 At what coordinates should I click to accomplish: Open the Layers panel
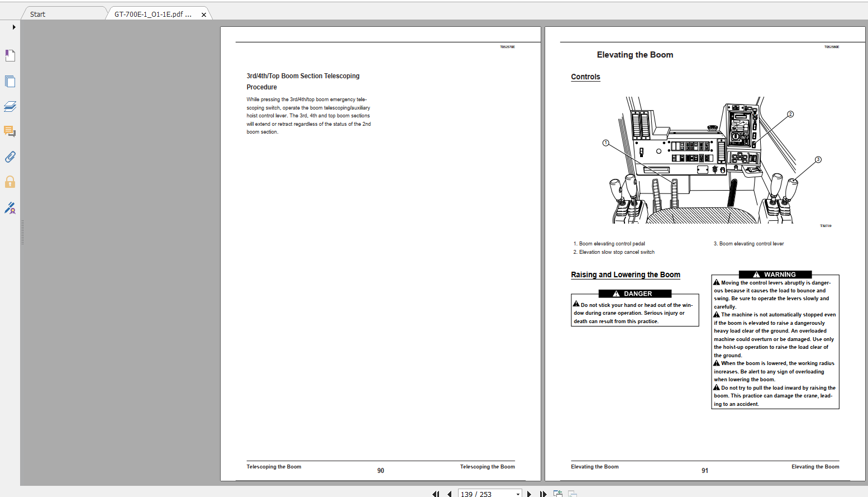point(10,106)
